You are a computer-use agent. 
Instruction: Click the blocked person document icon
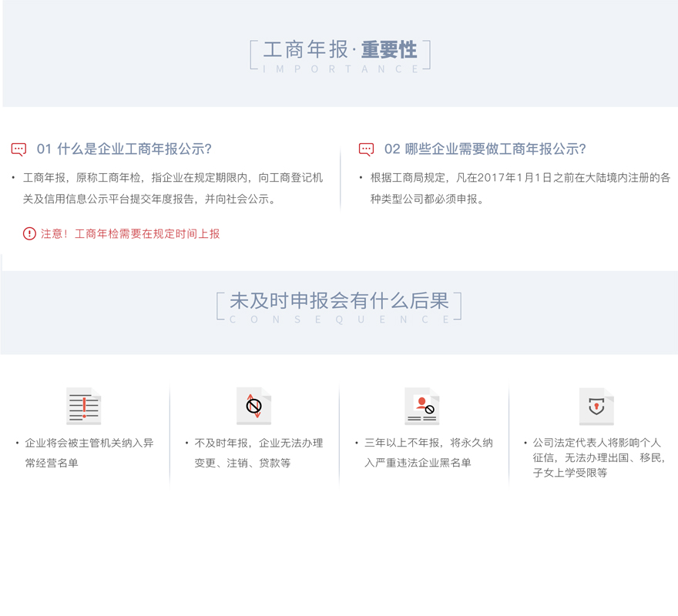point(422,406)
